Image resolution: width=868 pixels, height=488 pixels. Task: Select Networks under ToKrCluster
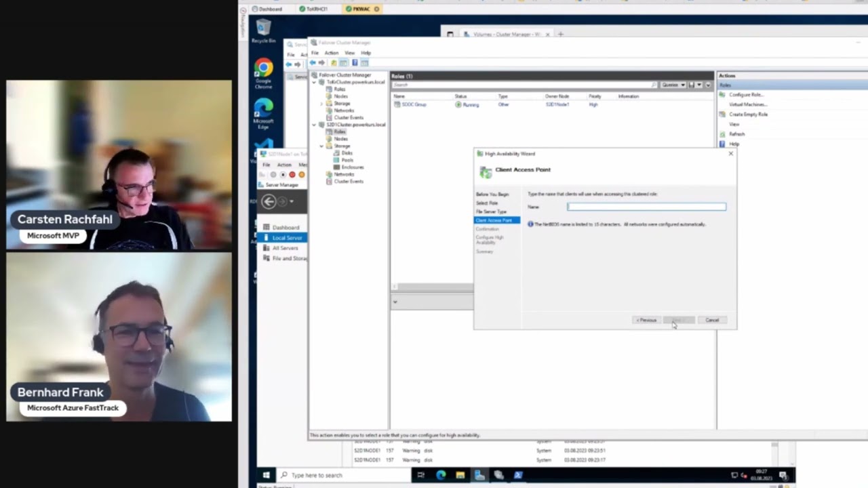(x=344, y=110)
